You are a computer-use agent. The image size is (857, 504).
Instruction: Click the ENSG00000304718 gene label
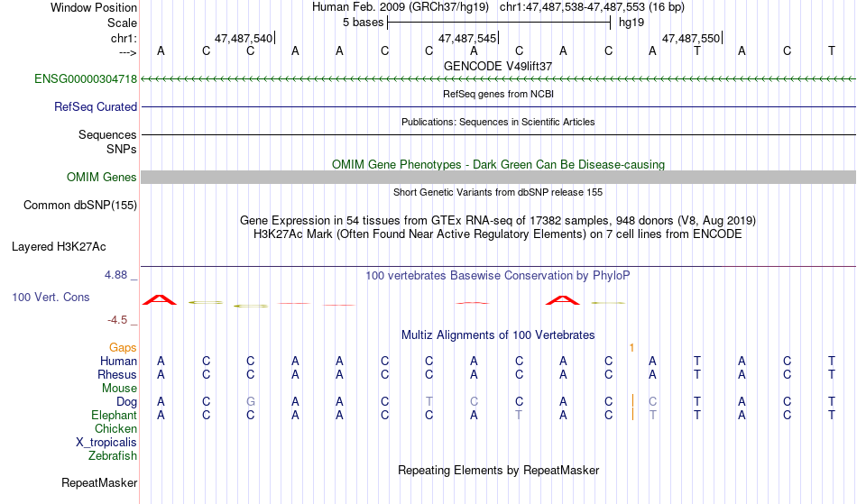[86, 79]
